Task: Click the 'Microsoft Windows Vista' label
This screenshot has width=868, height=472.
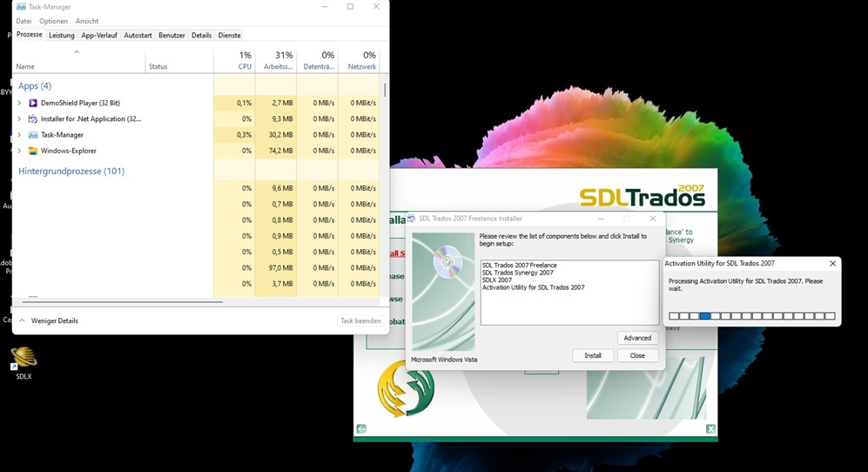Action: tap(444, 360)
